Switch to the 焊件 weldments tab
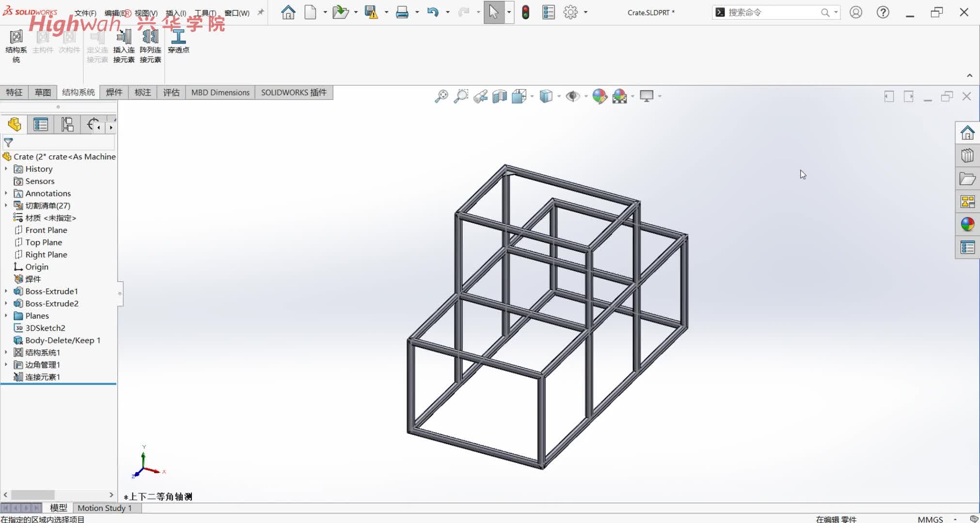Image resolution: width=980 pixels, height=523 pixels. [114, 92]
